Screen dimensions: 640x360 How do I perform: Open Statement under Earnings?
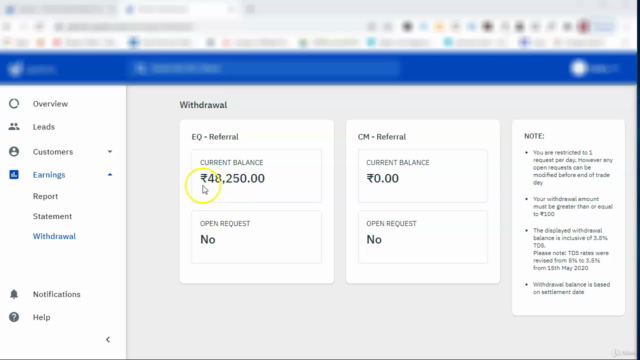[52, 216]
